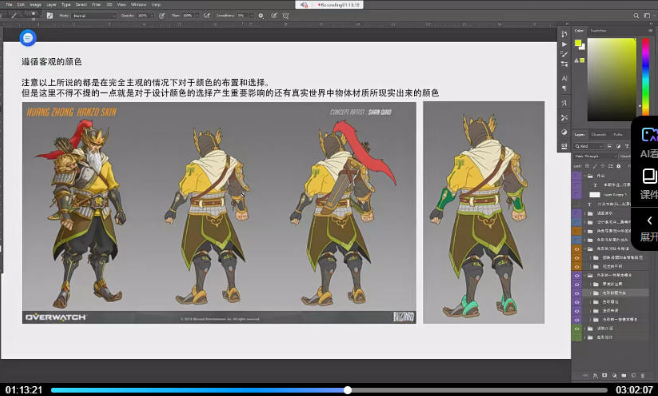Open the Character panel icon
This screenshot has height=396, width=658.
(564, 78)
